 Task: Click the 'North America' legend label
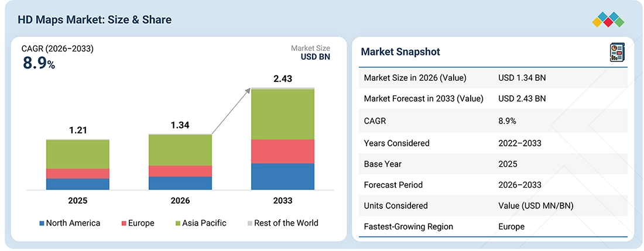point(73,224)
